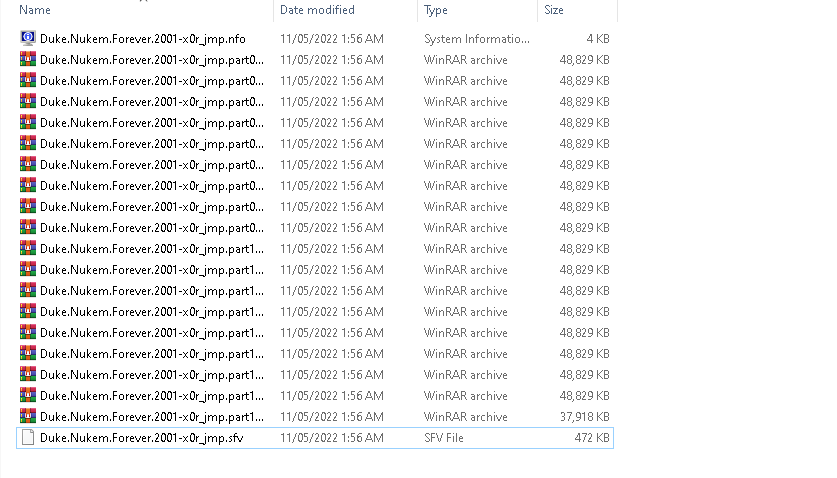Image resolution: width=837 pixels, height=478 pixels.
Task: Click the .nfo file's System Information icon
Action: tap(28, 39)
